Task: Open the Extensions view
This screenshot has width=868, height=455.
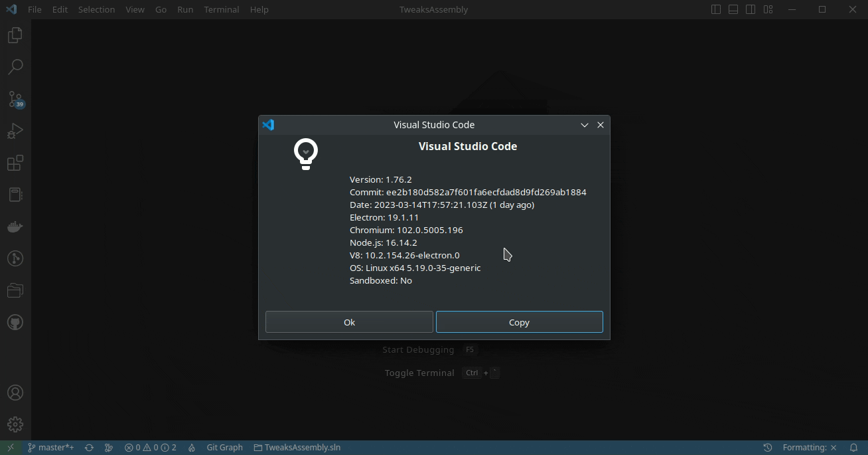Action: click(x=15, y=163)
